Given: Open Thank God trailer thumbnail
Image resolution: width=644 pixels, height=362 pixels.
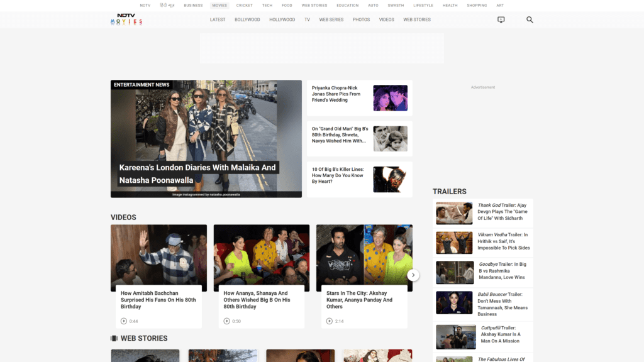Looking at the screenshot, I should (x=454, y=213).
